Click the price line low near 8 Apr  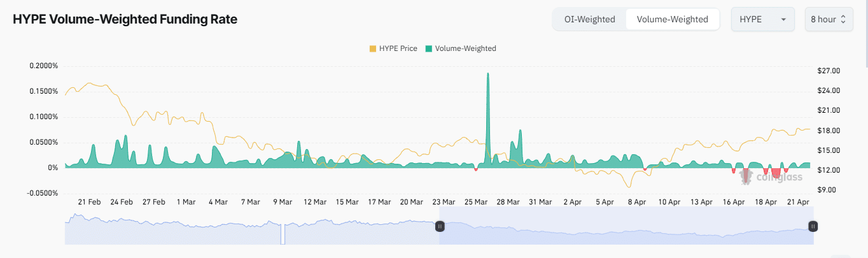pos(629,187)
